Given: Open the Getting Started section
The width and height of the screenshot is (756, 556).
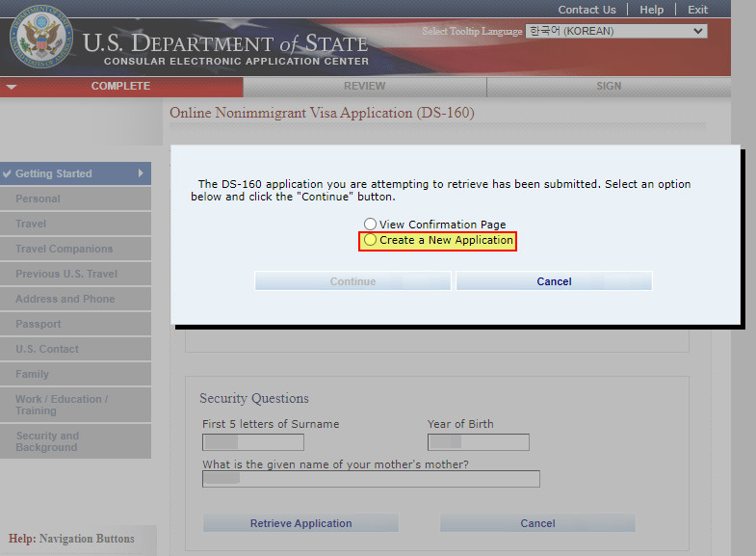Looking at the screenshot, I should [75, 173].
